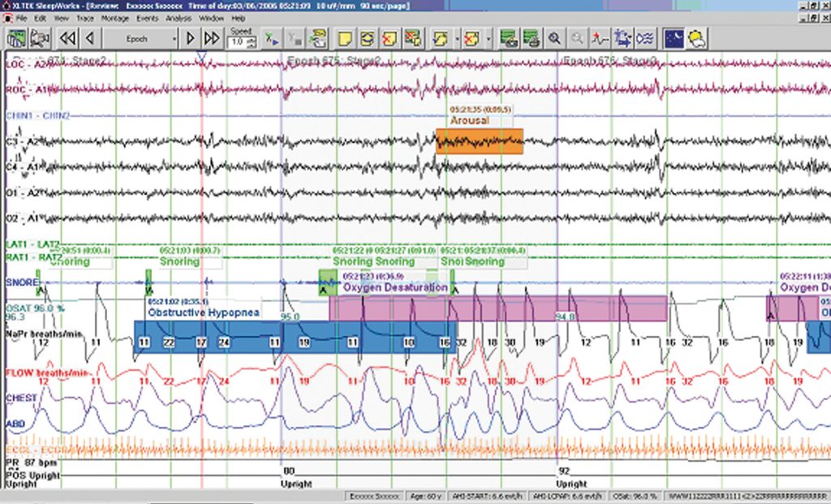Step back one epoch with left arrow

pos(90,37)
